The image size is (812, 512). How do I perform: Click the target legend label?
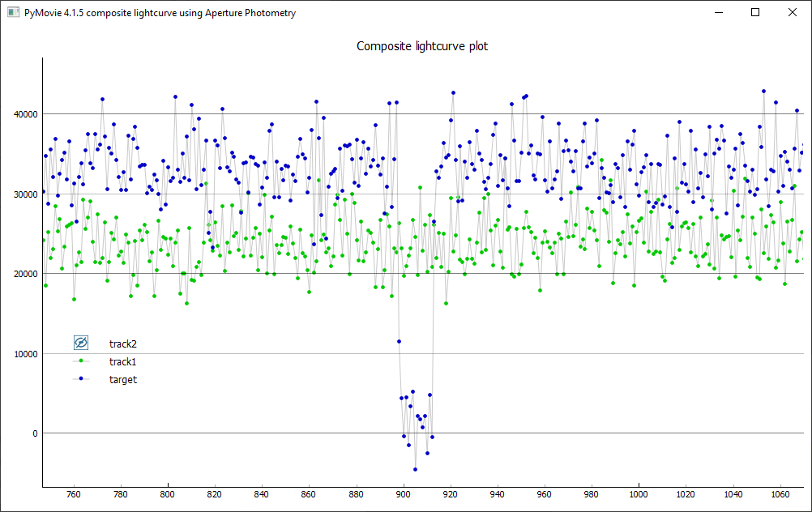[123, 379]
